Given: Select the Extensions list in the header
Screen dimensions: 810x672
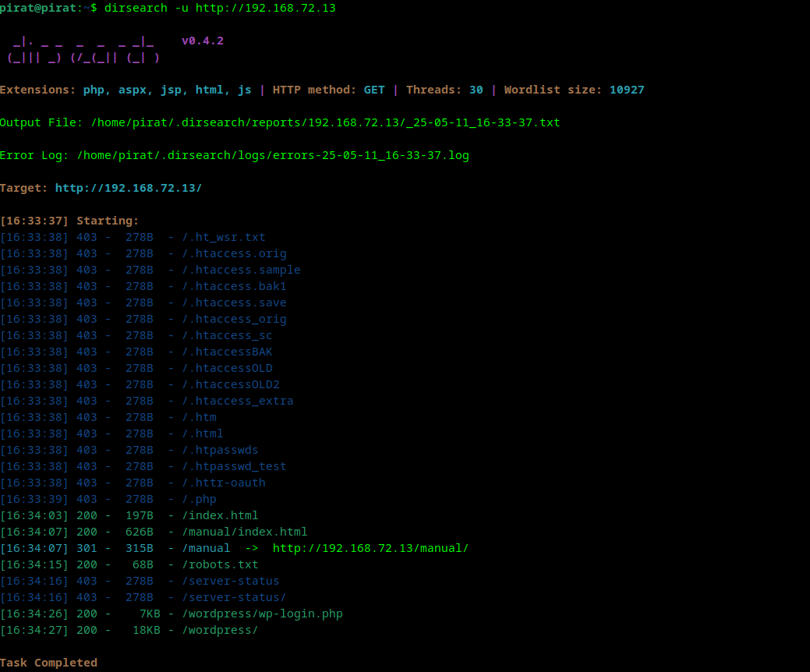Looking at the screenshot, I should pyautogui.click(x=165, y=90).
